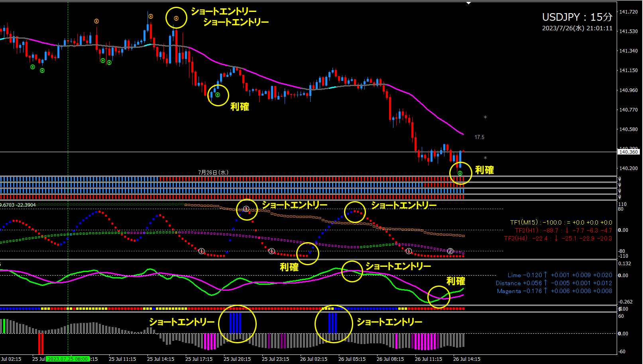Viewport: 643px width, 364px height.
Task: Click the lower asterisk mark beside the 140.360 line
Action: point(485,159)
